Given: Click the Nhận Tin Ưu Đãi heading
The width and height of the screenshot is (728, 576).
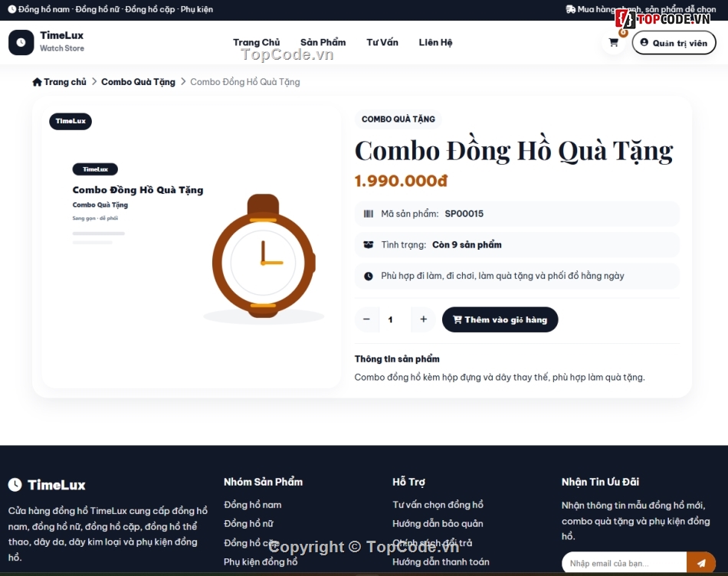Looking at the screenshot, I should point(600,482).
